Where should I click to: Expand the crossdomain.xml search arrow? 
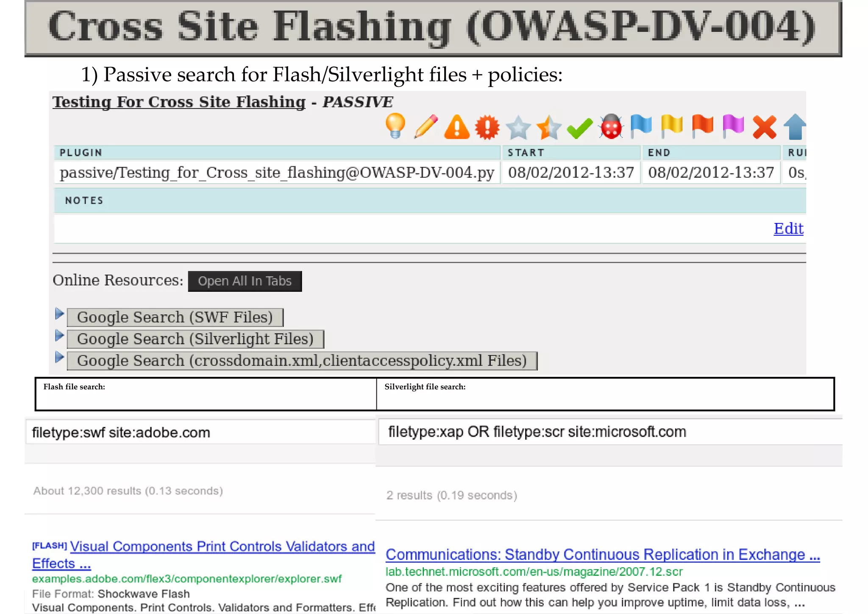[x=59, y=357]
